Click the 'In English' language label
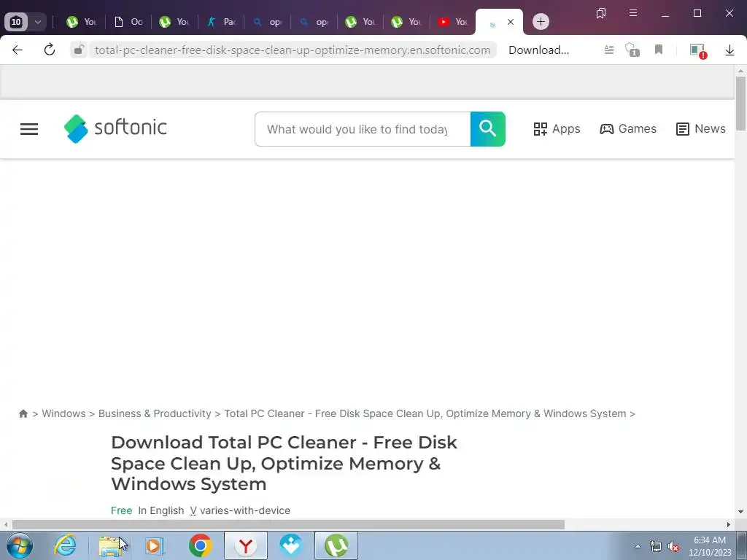 [161, 510]
